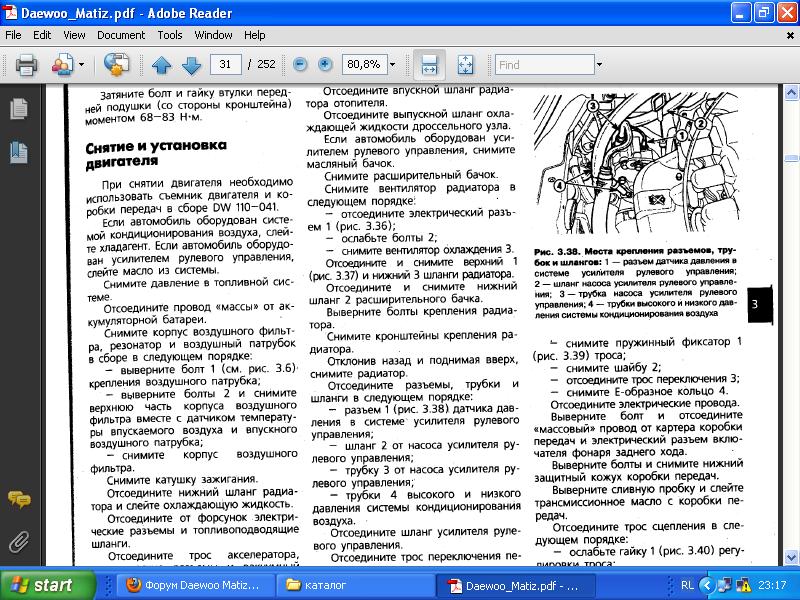Expand the Start Meeting dropdown arrow
Image resolution: width=800 pixels, height=600 pixels.
82,65
